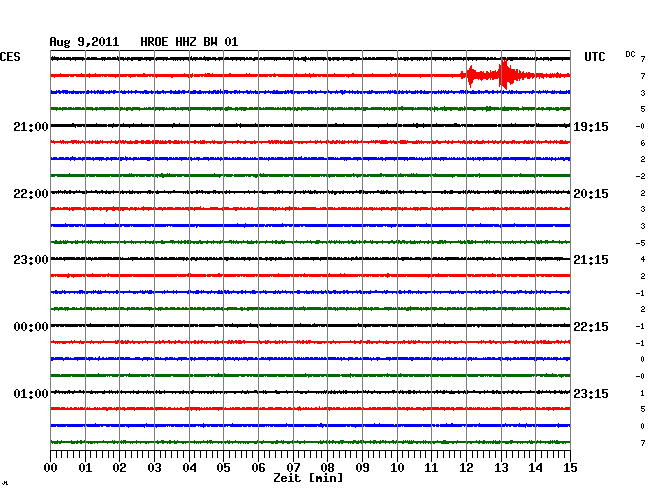Viewport: 650px width, 494px height.
Task: Click the 21:15 UTC time label
Action: (x=591, y=260)
